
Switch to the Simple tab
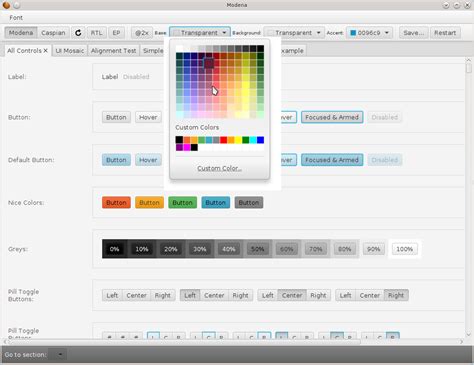pos(153,51)
